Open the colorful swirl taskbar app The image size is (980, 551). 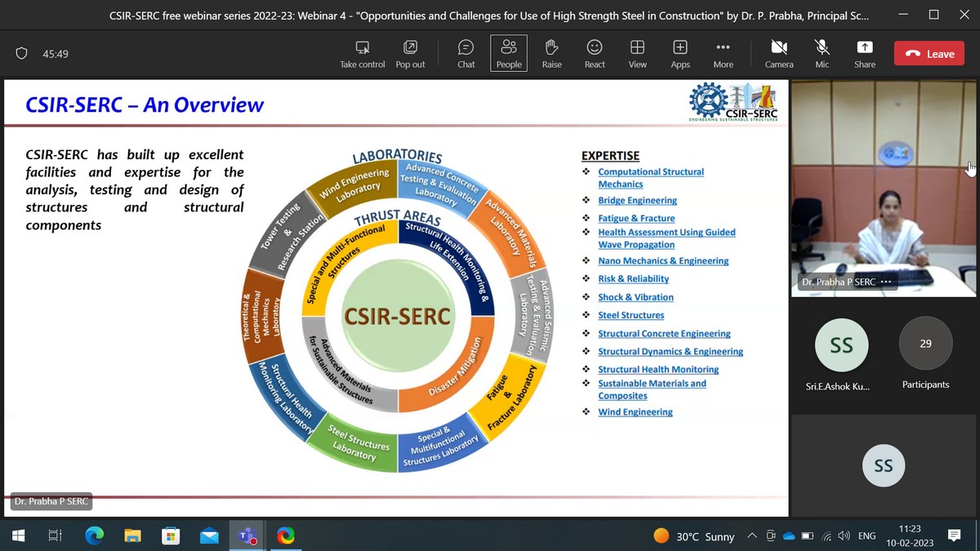[x=285, y=535]
